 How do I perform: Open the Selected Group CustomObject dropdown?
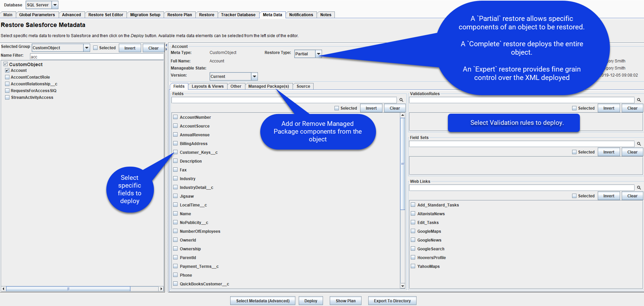pyautogui.click(x=87, y=48)
